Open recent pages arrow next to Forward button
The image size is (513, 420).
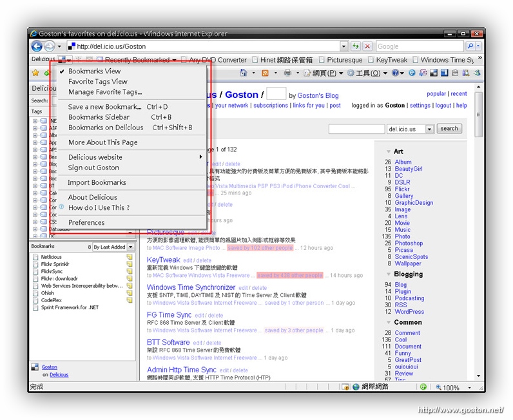(x=59, y=46)
